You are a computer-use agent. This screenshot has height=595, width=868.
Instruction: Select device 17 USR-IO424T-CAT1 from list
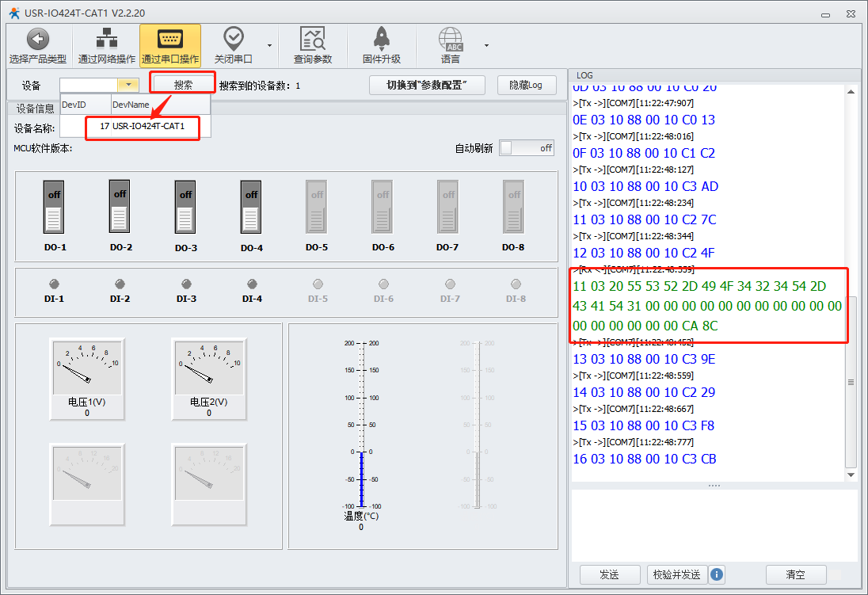pyautogui.click(x=135, y=126)
